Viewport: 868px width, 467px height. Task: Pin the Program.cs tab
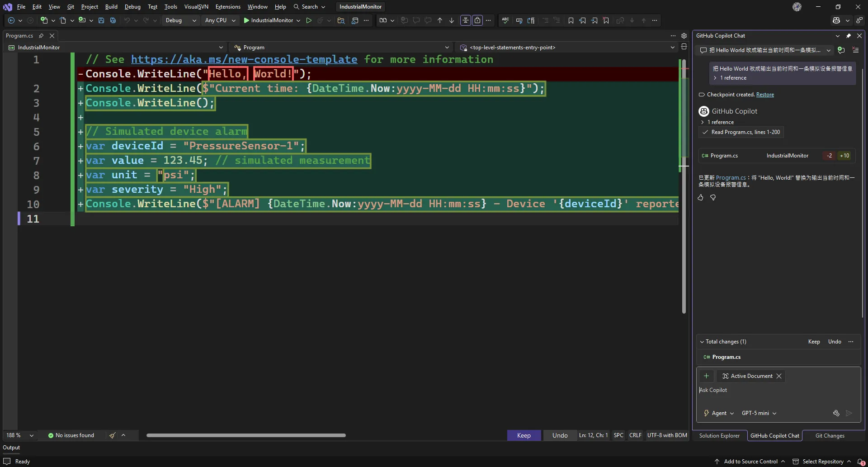tap(41, 36)
